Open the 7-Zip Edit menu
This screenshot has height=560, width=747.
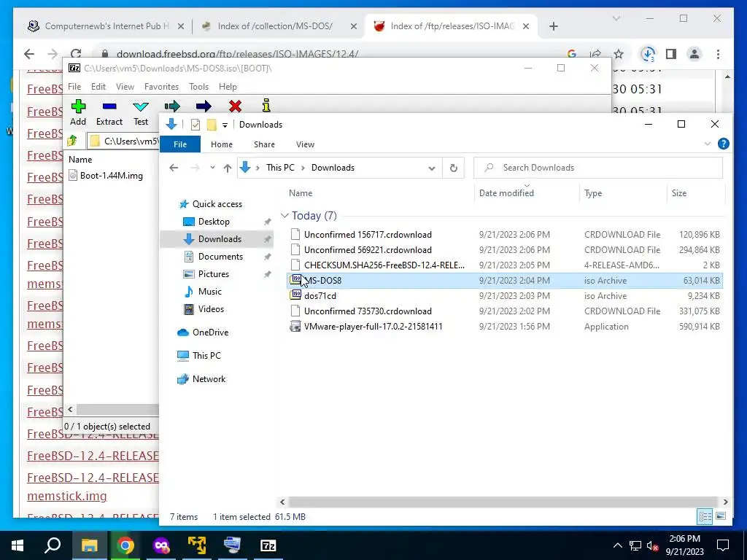pyautogui.click(x=98, y=87)
